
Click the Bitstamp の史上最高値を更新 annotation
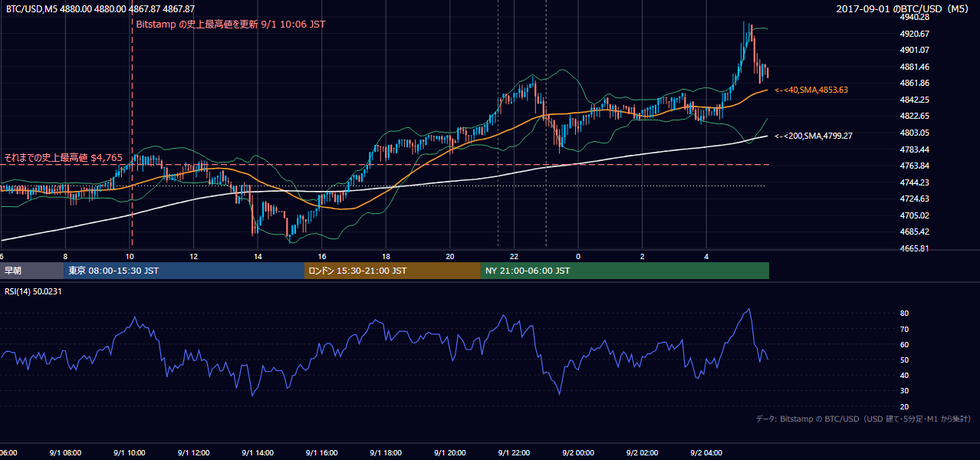[230, 25]
